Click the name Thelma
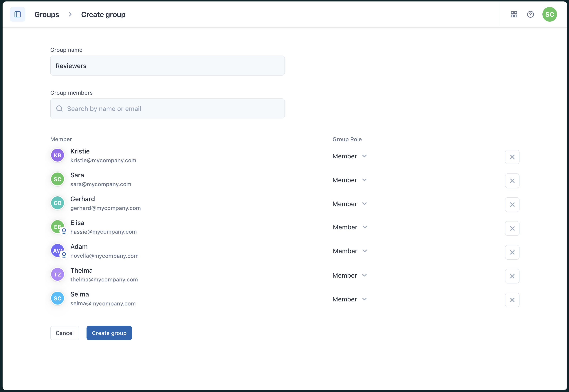 coord(81,270)
